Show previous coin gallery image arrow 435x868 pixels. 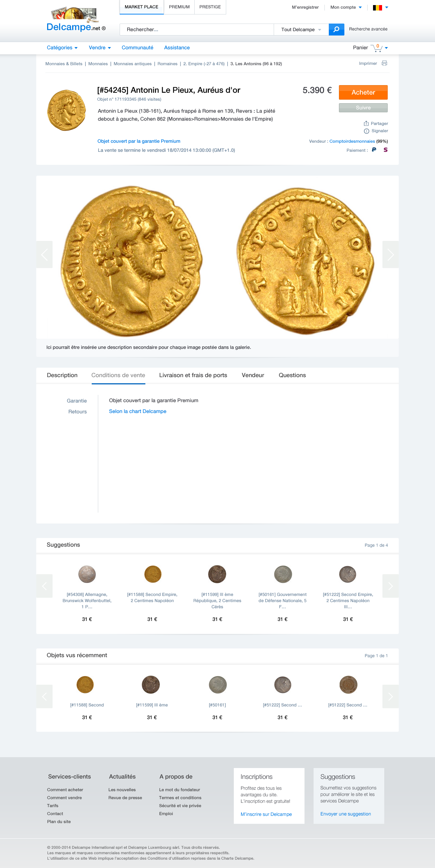tap(44, 255)
